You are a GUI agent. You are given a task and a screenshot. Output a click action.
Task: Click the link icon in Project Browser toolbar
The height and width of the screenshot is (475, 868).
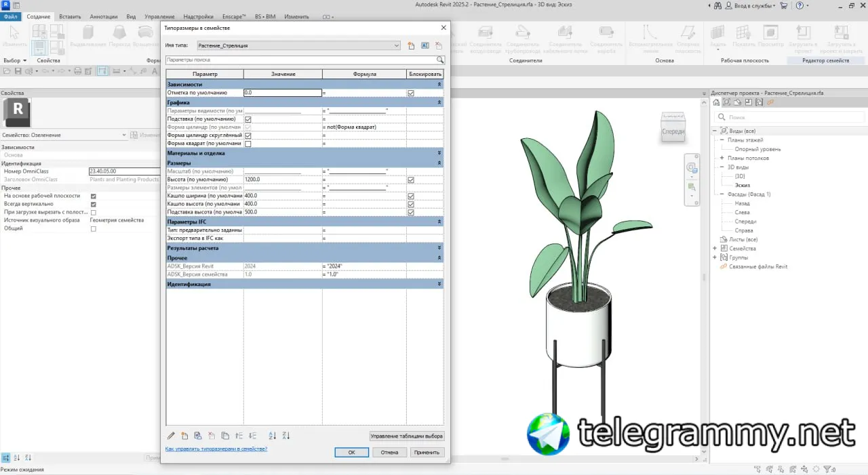pyautogui.click(x=770, y=102)
